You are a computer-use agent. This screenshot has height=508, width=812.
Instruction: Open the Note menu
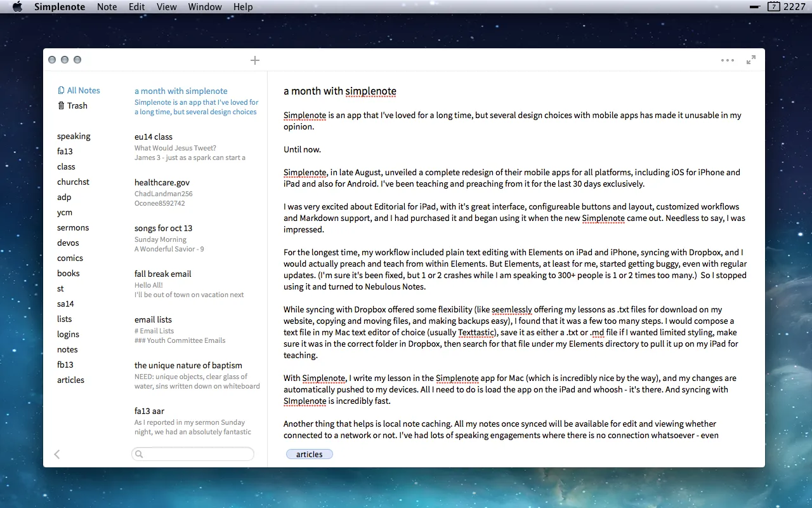[107, 6]
